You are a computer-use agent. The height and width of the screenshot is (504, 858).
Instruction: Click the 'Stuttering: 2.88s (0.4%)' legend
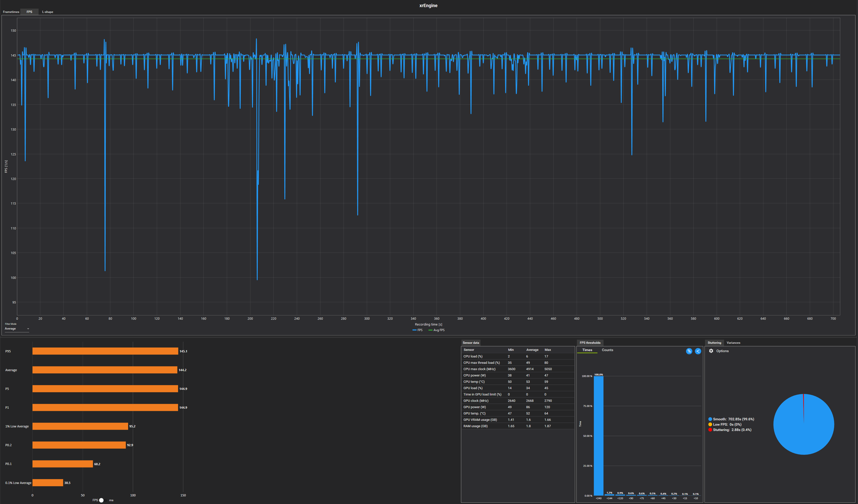730,430
